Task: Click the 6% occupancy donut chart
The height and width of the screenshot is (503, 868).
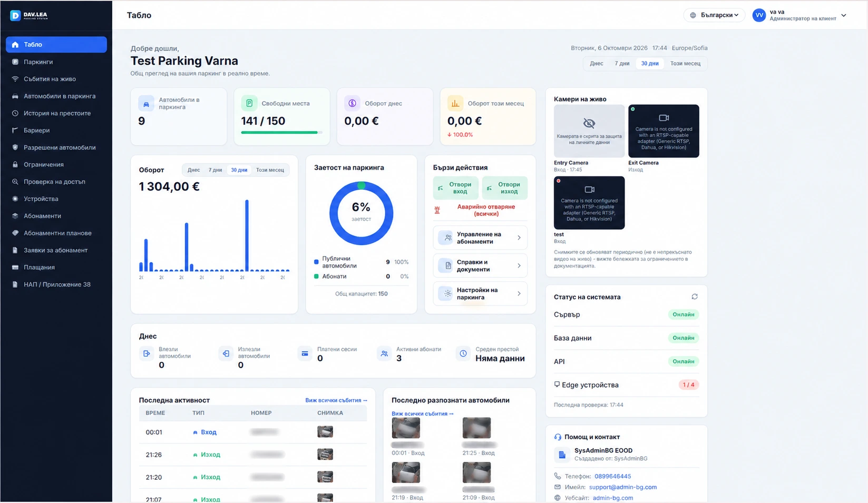Action: coord(361,213)
